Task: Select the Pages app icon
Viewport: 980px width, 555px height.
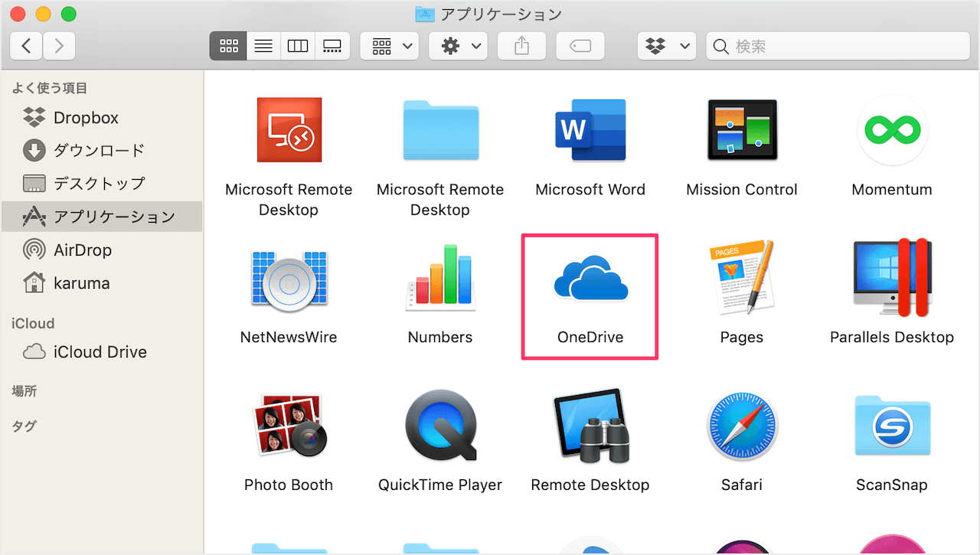Action: click(x=742, y=278)
